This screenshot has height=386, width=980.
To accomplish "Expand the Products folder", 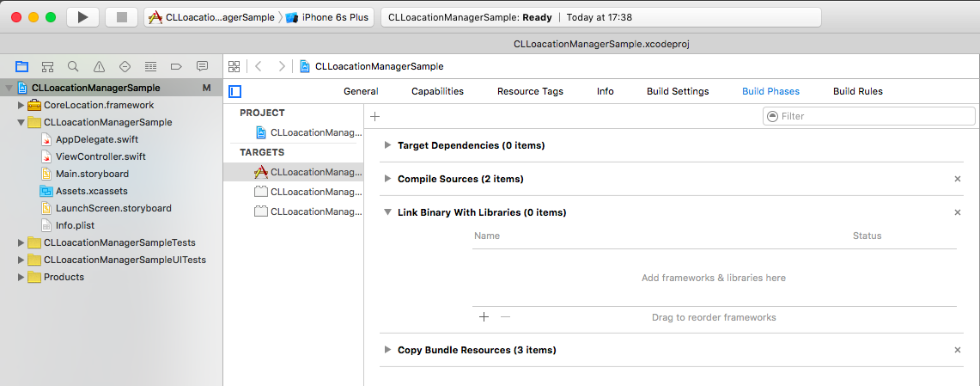I will [x=21, y=277].
